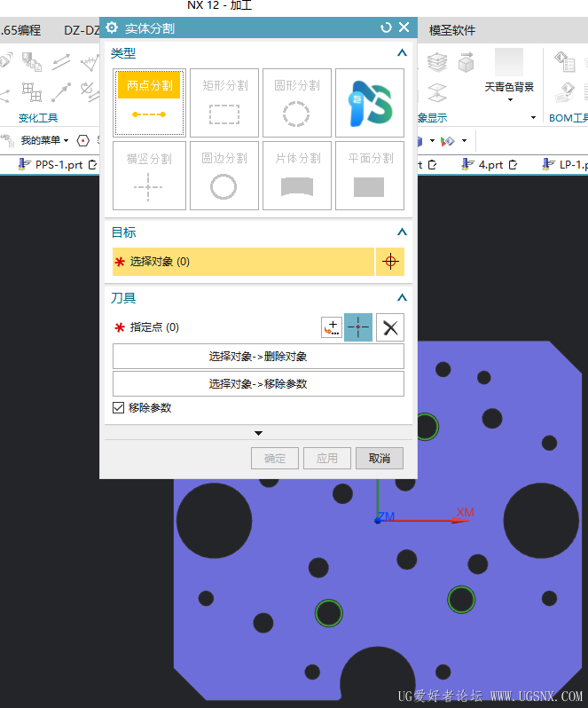Click the layered sheets icon in the ribbon
Screen dimensions: 588x708
tap(437, 62)
